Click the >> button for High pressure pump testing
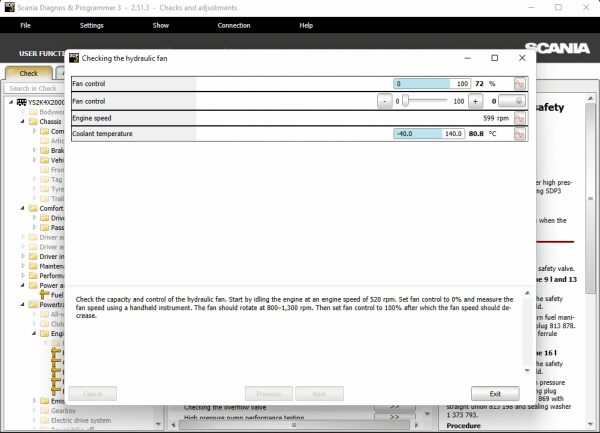This screenshot has height=433, width=600. pyautogui.click(x=395, y=417)
